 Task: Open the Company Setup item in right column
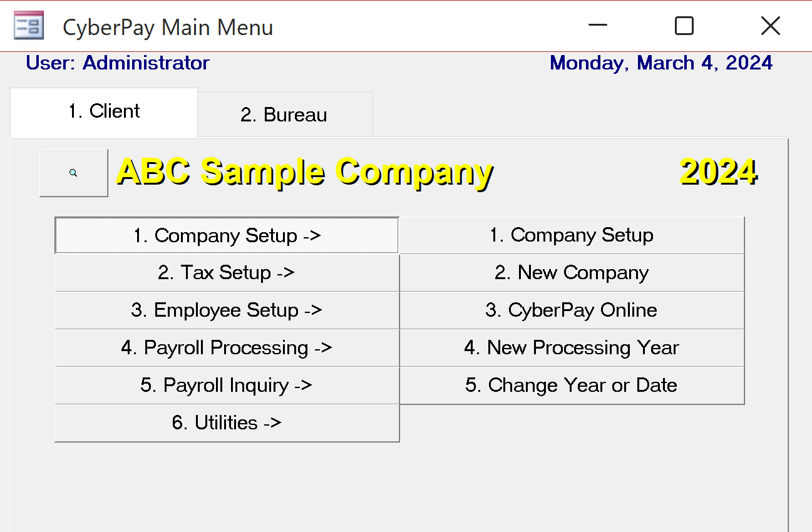pyautogui.click(x=572, y=235)
